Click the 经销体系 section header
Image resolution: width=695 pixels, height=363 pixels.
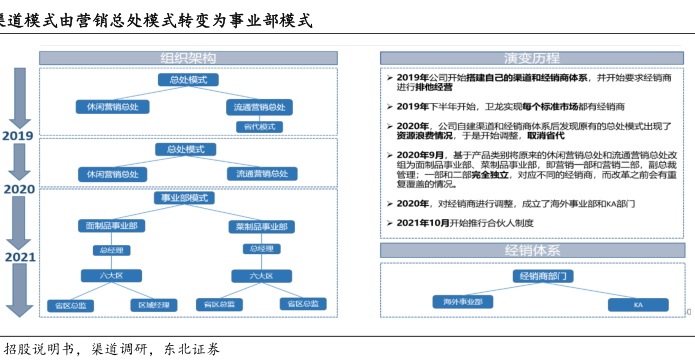[532, 250]
